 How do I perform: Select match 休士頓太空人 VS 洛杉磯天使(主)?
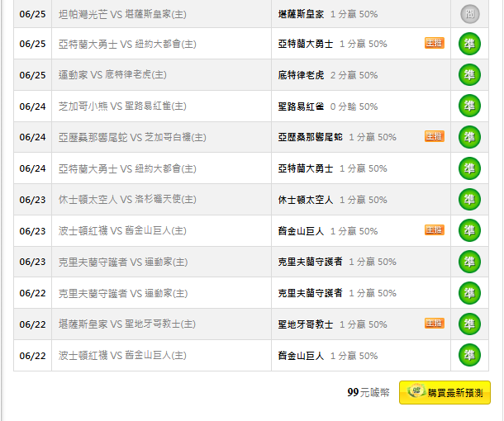pyautogui.click(x=127, y=200)
